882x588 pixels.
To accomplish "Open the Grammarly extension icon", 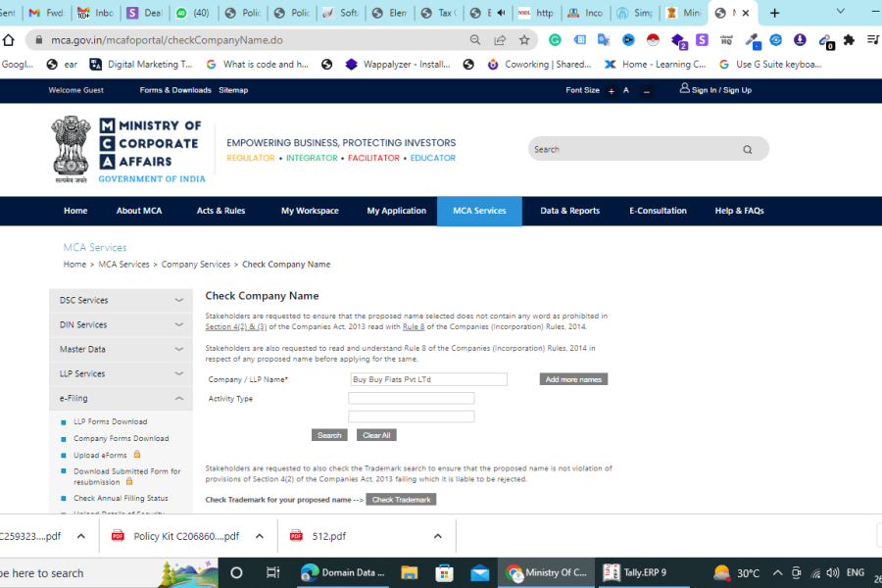I will click(x=556, y=40).
